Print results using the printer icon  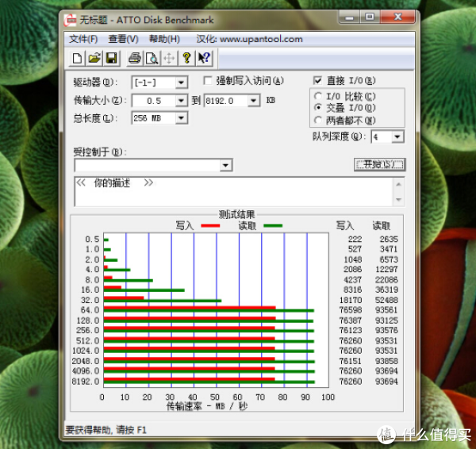(135, 58)
